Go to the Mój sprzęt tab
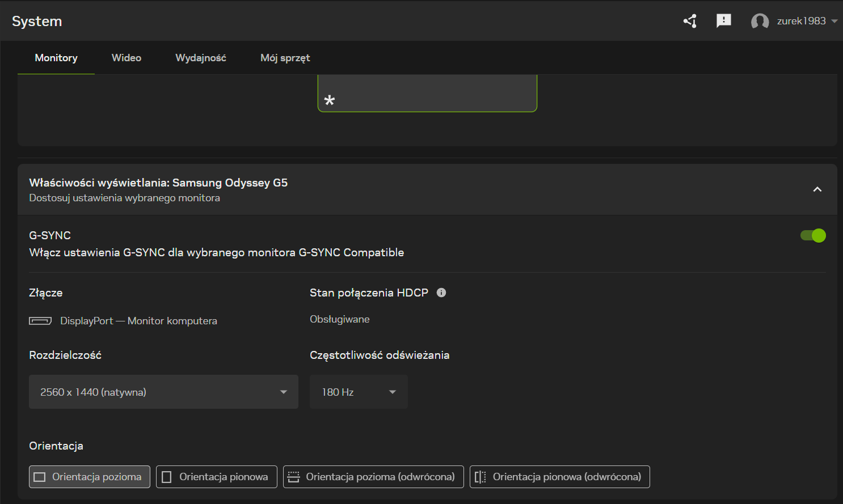The image size is (843, 504). tap(285, 58)
